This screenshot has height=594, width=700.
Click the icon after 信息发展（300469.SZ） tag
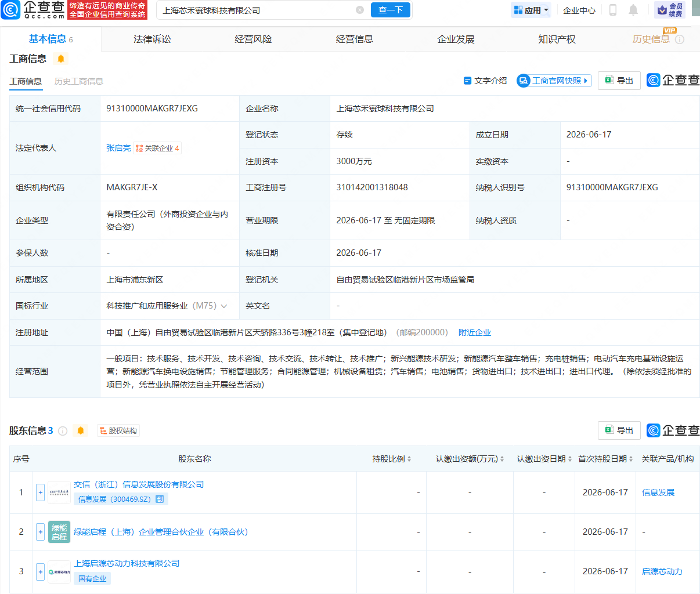tap(160, 499)
